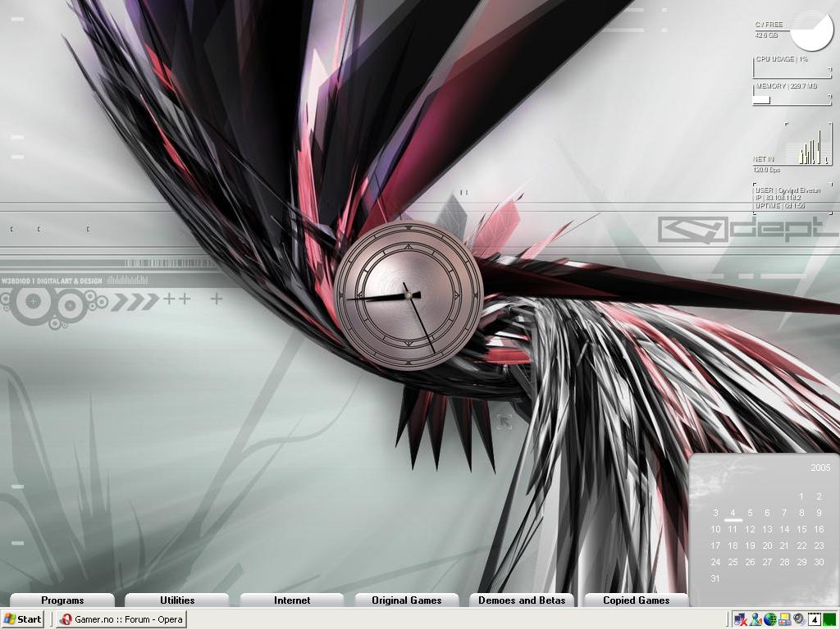Click the Opera icon on the taskbar button
Image resolution: width=840 pixels, height=630 pixels.
pyautogui.click(x=66, y=619)
